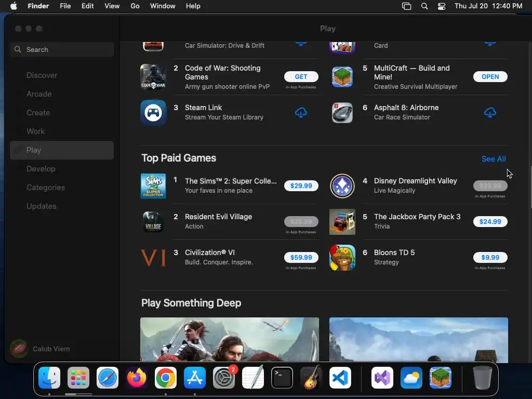
Task: Select Create in the sidebar
Action: [62, 113]
